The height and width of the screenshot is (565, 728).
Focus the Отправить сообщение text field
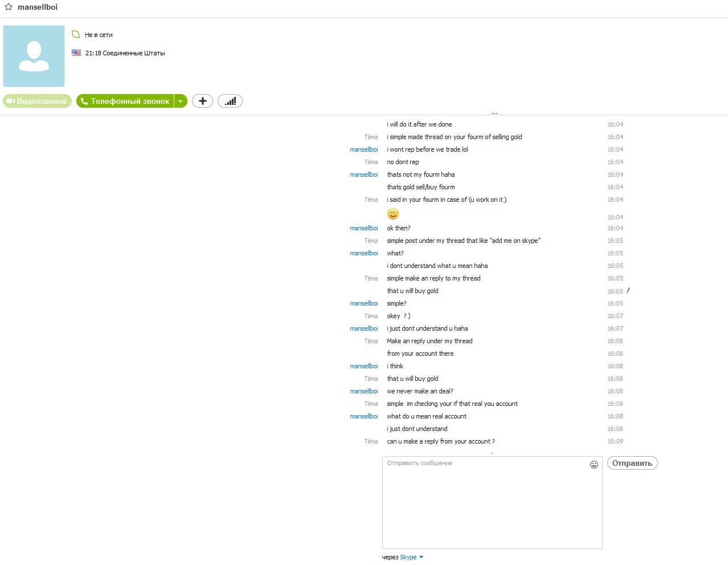(492, 502)
